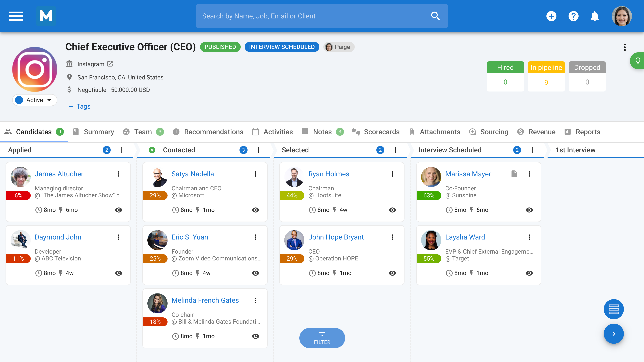Viewport: 644px width, 362px height.
Task: Click the magnifier search icon
Action: [435, 16]
